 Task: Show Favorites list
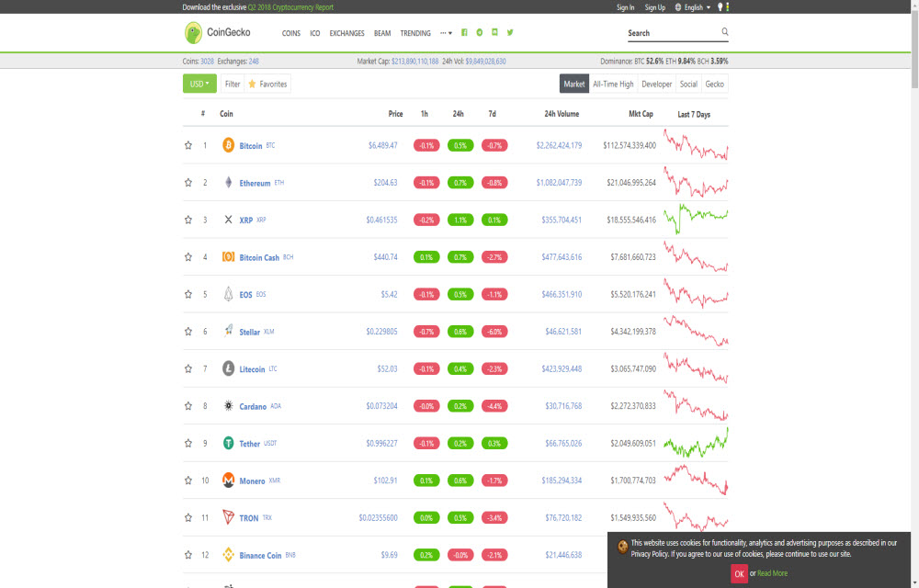267,84
